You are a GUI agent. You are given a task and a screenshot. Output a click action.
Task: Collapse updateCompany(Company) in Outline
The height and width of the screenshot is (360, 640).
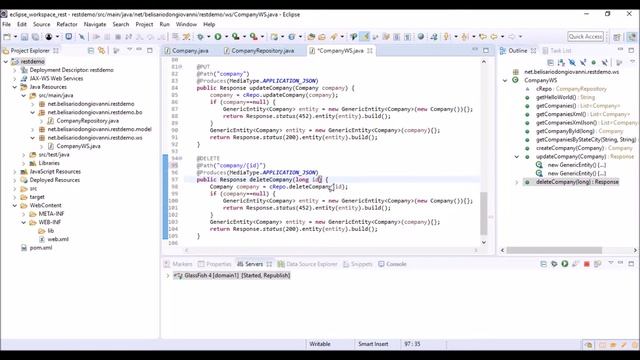tap(517, 157)
